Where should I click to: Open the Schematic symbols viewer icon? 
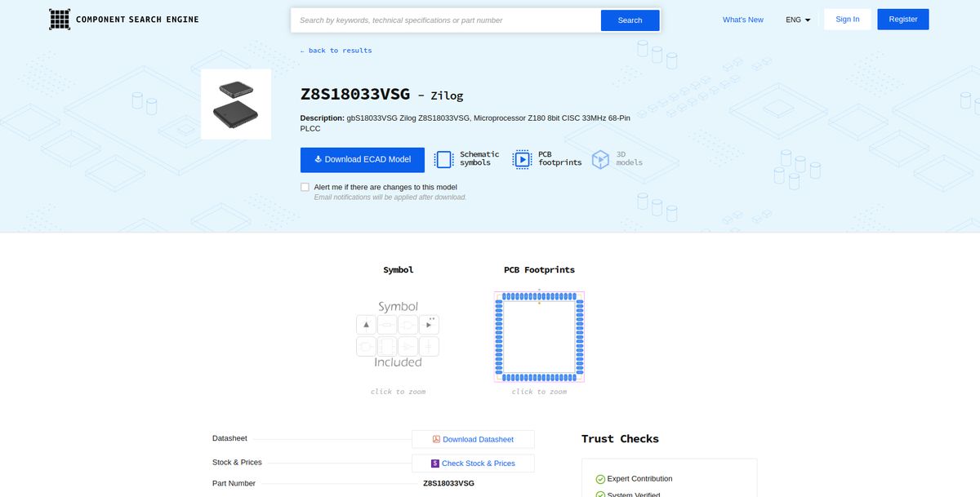click(442, 158)
